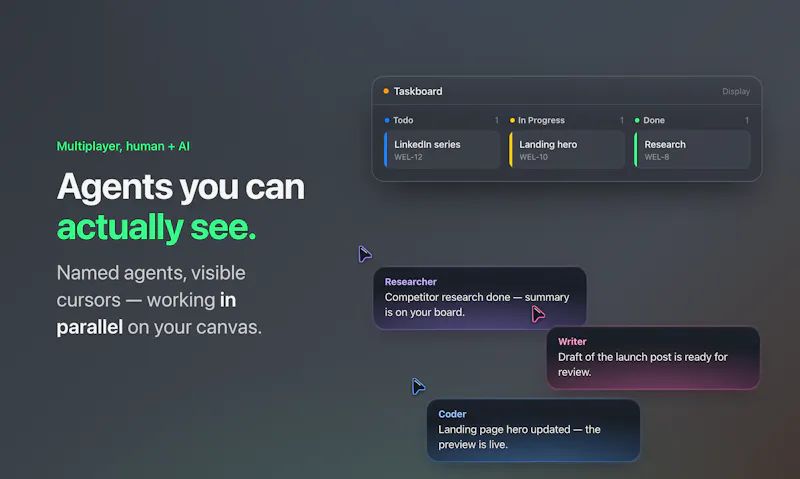Click the yellow In Progress status dot
Screen dimensions: 800x479
512,120
